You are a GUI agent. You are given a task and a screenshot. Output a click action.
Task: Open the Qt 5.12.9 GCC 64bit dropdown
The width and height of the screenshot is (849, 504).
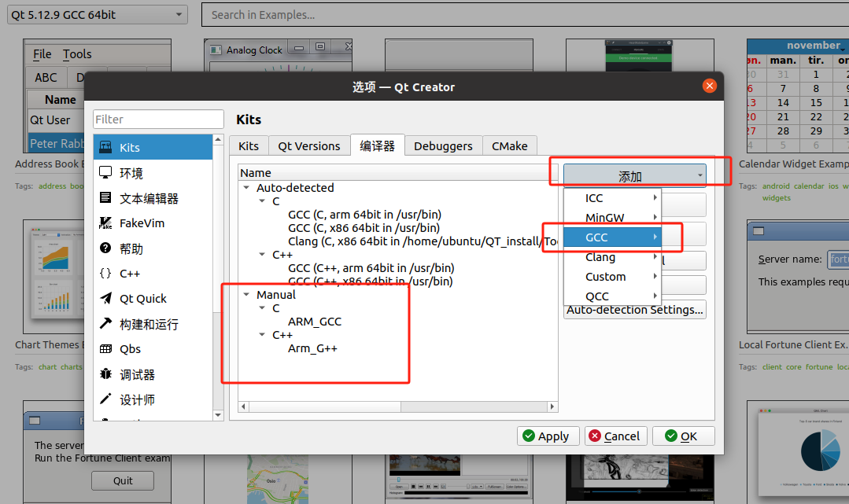click(98, 14)
